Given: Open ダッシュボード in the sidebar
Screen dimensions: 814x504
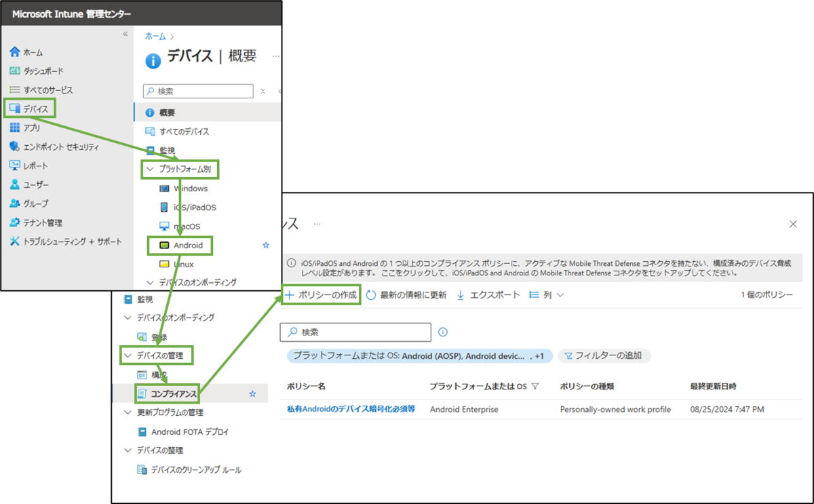Looking at the screenshot, I should pos(37,71).
